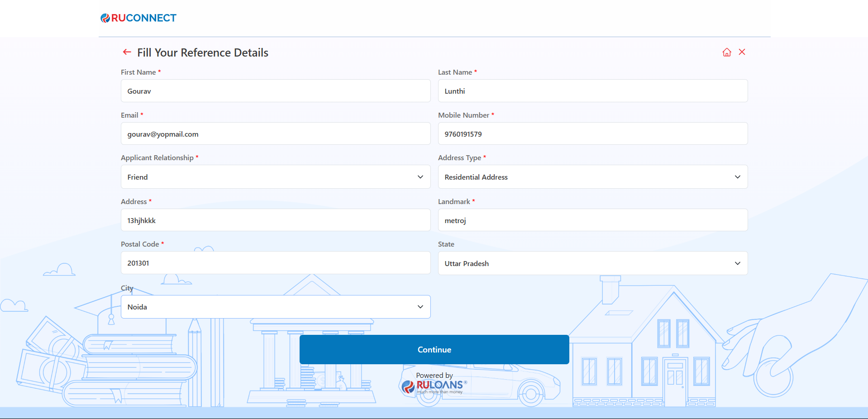Image resolution: width=868 pixels, height=419 pixels.
Task: Go to home via house icon
Action: (726, 52)
